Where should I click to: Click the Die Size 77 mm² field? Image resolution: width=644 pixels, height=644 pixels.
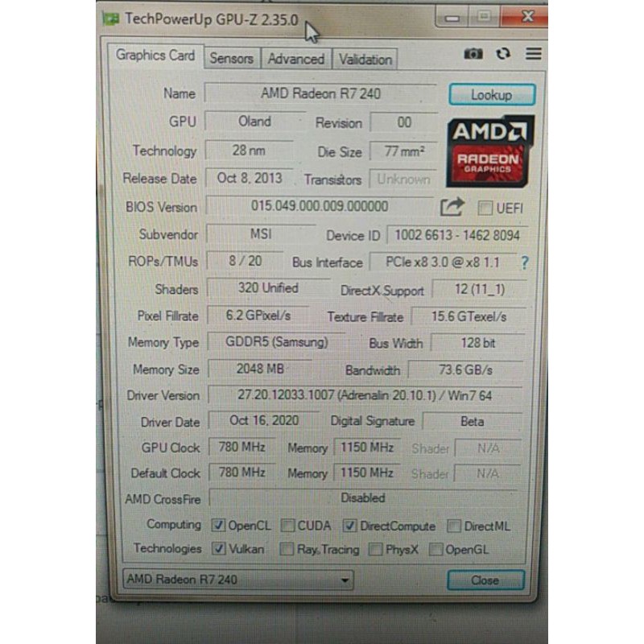click(404, 151)
